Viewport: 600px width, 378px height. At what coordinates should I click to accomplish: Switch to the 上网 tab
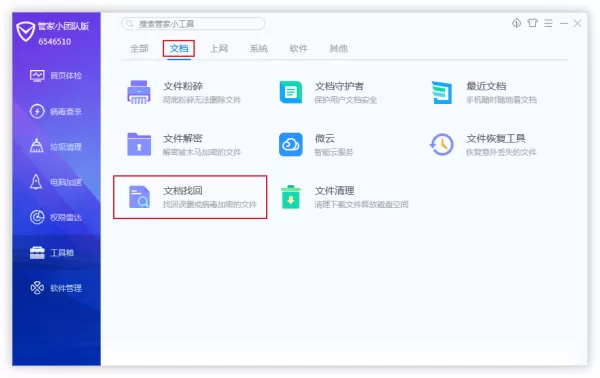[219, 49]
